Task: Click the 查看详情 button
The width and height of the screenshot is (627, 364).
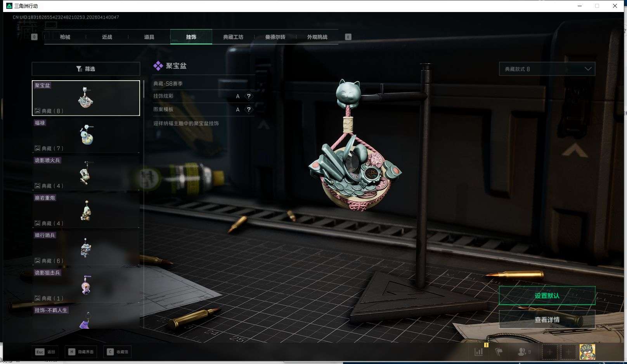Action: click(x=547, y=319)
